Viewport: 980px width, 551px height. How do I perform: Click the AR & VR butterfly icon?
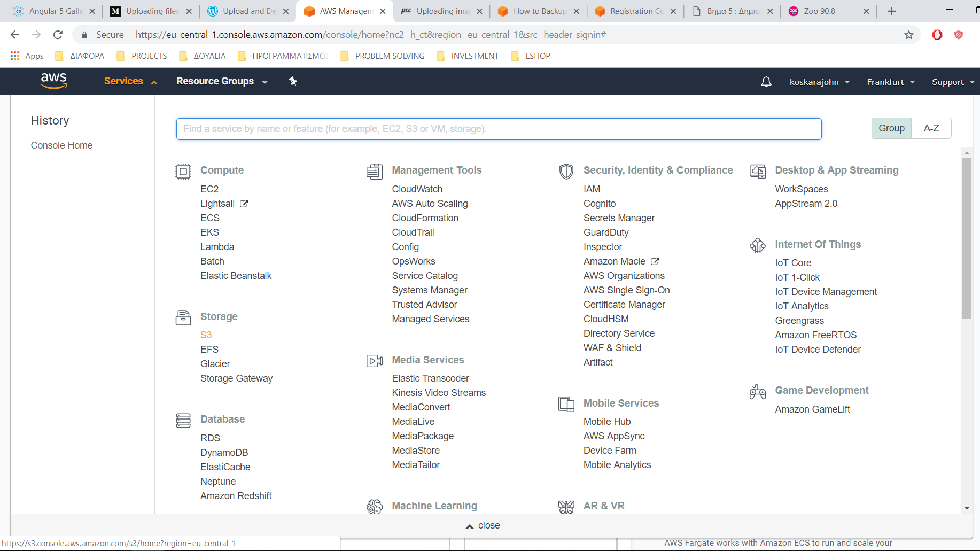[566, 506]
